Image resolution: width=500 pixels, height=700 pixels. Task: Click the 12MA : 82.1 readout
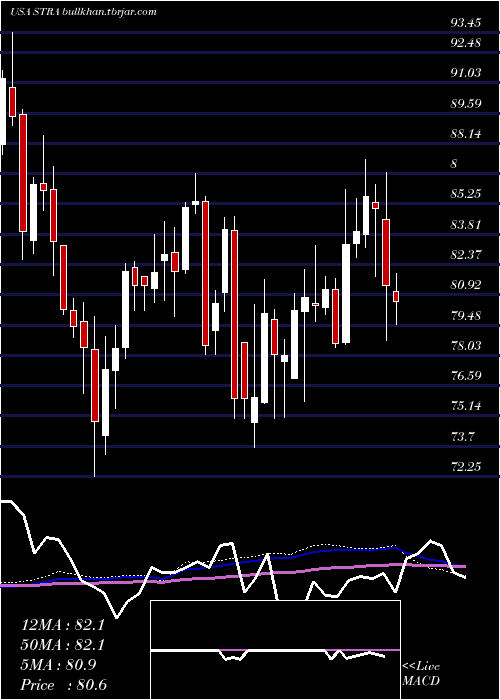tap(62, 625)
